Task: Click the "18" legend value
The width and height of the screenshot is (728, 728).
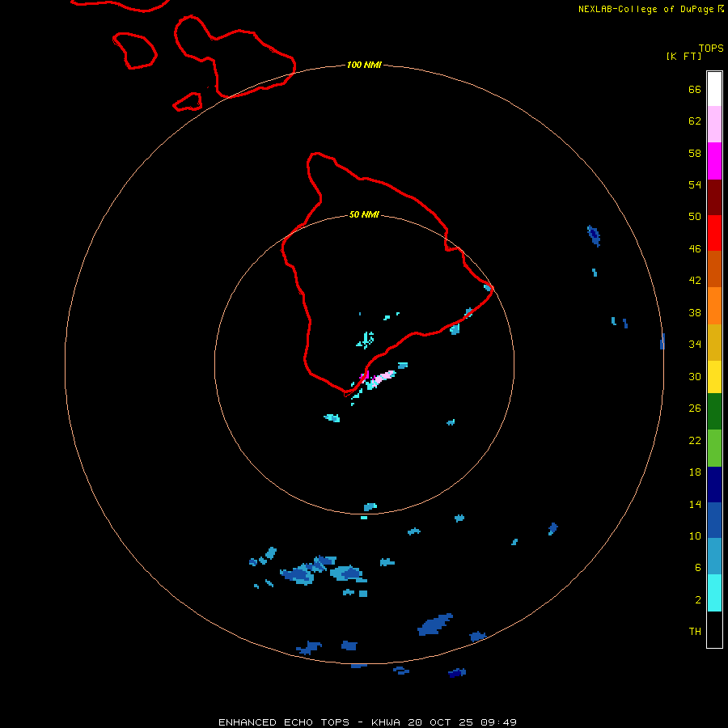Action: coord(695,472)
